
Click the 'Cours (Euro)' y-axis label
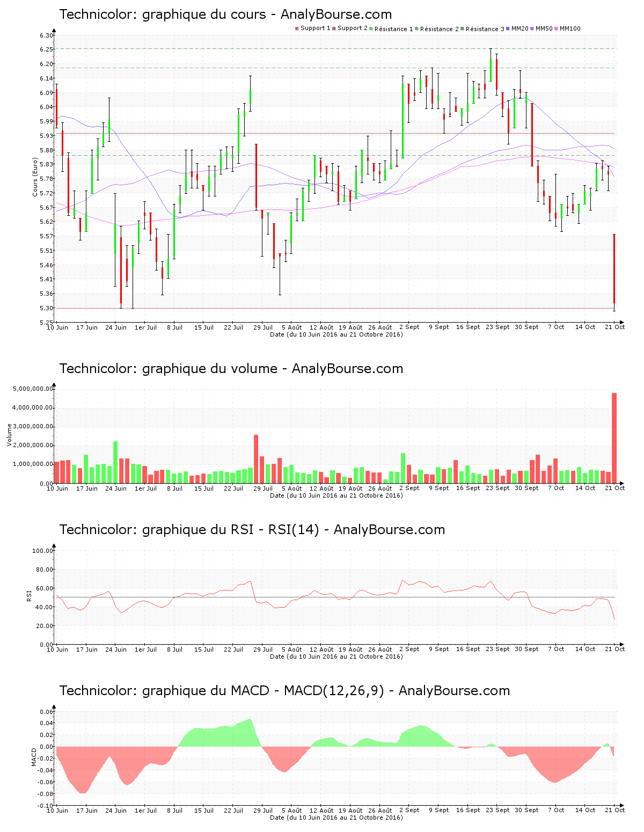tap(35, 177)
